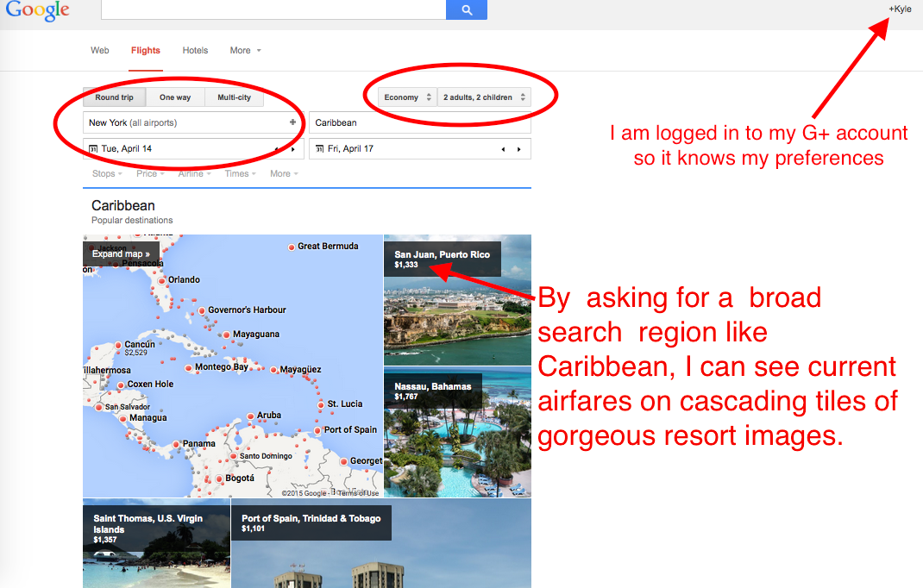
Task: Switch to the Hotels tab
Action: pyautogui.click(x=195, y=50)
